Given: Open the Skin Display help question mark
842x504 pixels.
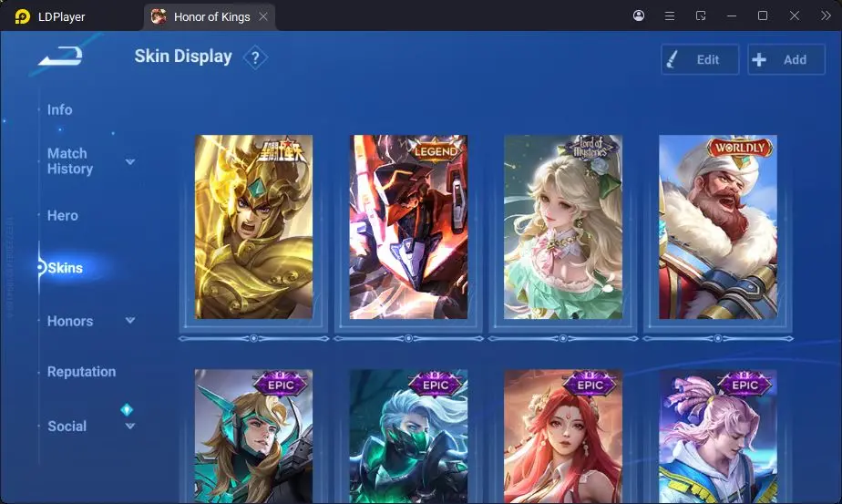Looking at the screenshot, I should pyautogui.click(x=255, y=57).
